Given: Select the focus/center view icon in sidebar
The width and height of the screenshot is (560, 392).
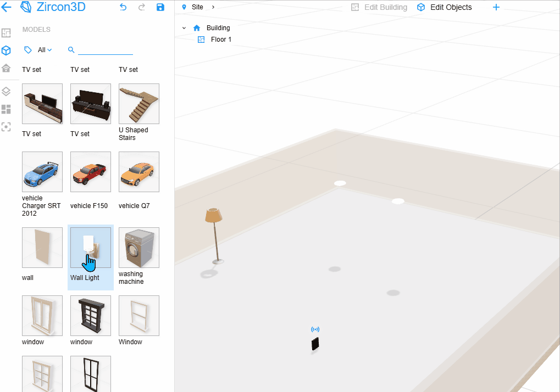Looking at the screenshot, I should click(8, 127).
